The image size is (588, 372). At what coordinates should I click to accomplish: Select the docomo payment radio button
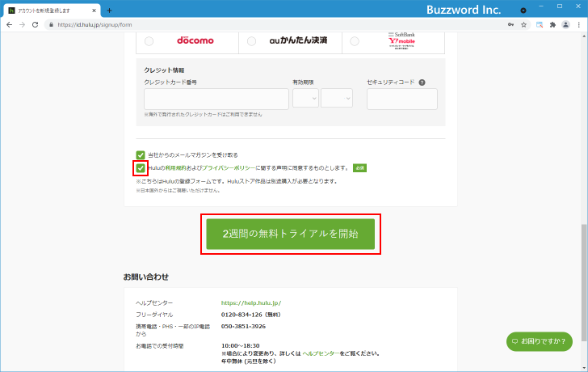click(149, 41)
